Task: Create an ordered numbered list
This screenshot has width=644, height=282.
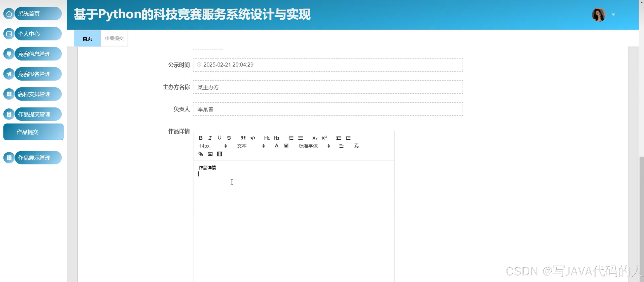Action: (x=291, y=138)
